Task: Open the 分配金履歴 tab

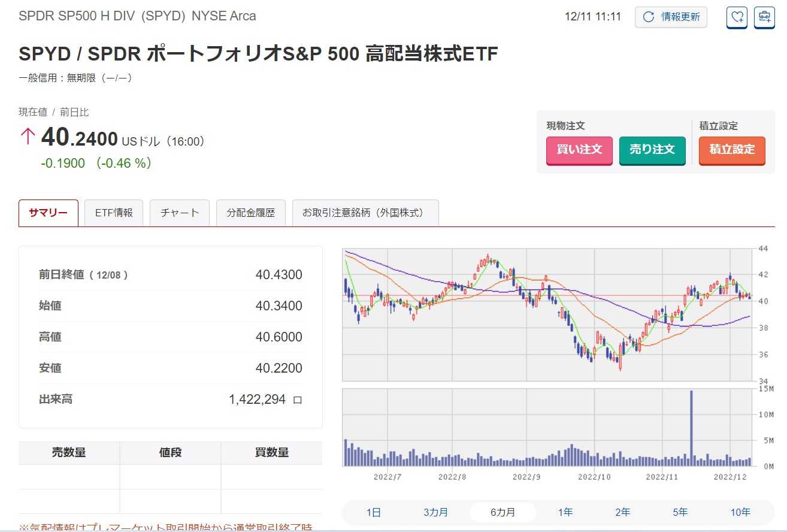Action: [x=251, y=213]
